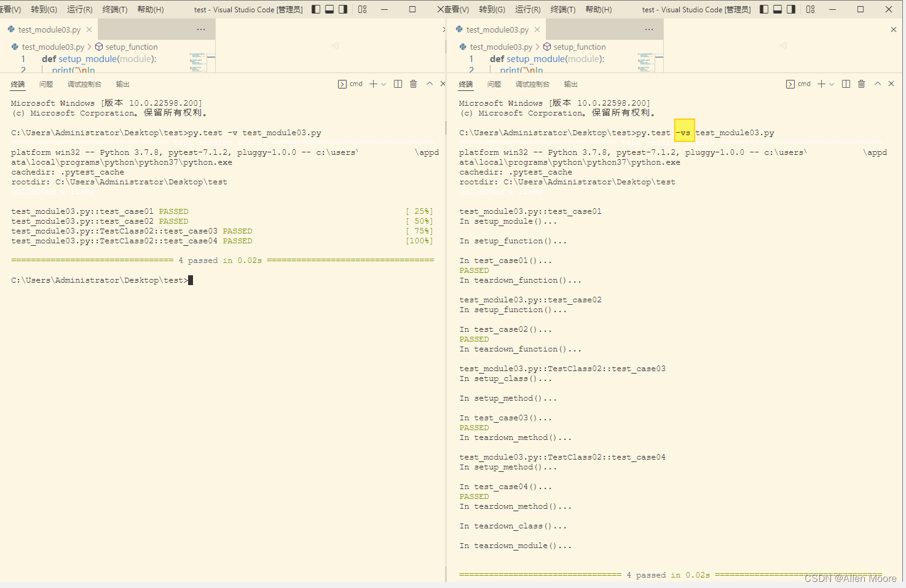The height and width of the screenshot is (588, 906).
Task: Open Customize Layout in left VS Code window
Action: coord(363,9)
